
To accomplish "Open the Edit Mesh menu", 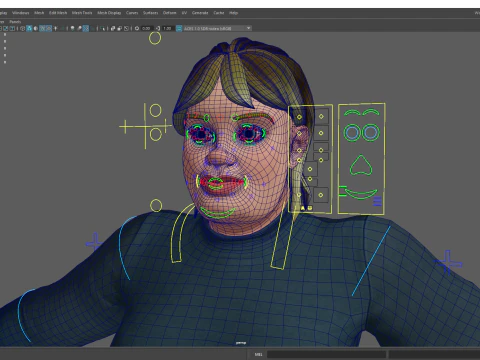I will [58, 13].
